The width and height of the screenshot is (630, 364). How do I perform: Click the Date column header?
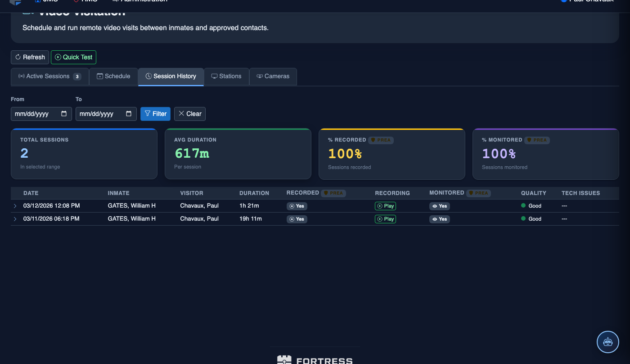pos(31,193)
